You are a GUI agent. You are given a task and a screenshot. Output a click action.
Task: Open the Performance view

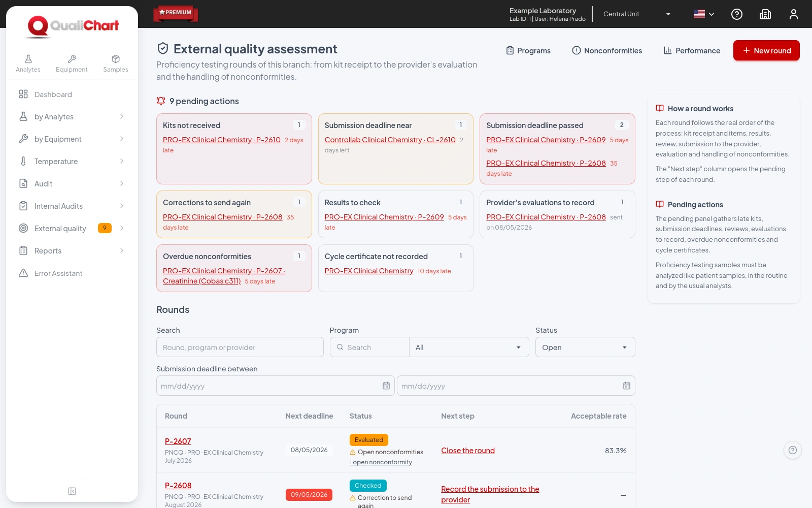[x=692, y=51]
